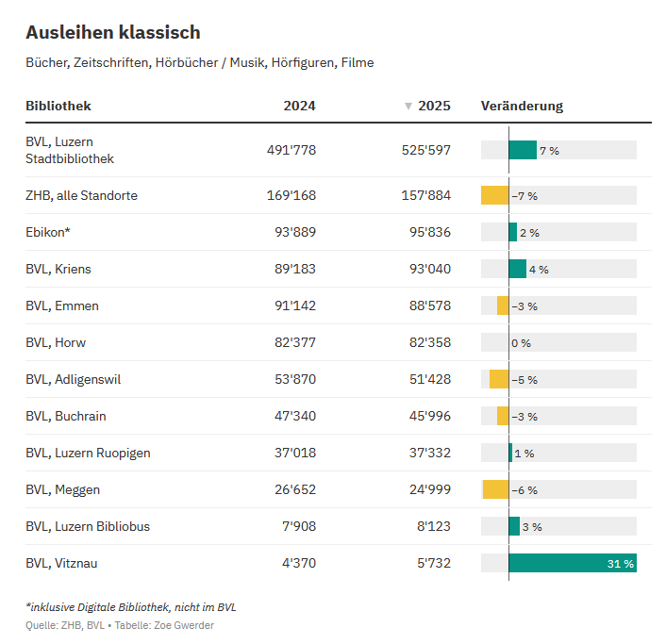Click the ZHB, alle Standorte row label
This screenshot has height=644, width=666.
click(x=81, y=195)
